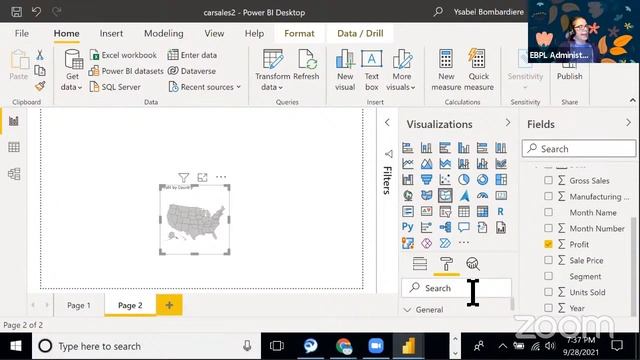Image resolution: width=640 pixels, height=360 pixels.
Task: Open the Transform data dropdown
Action: point(272,70)
